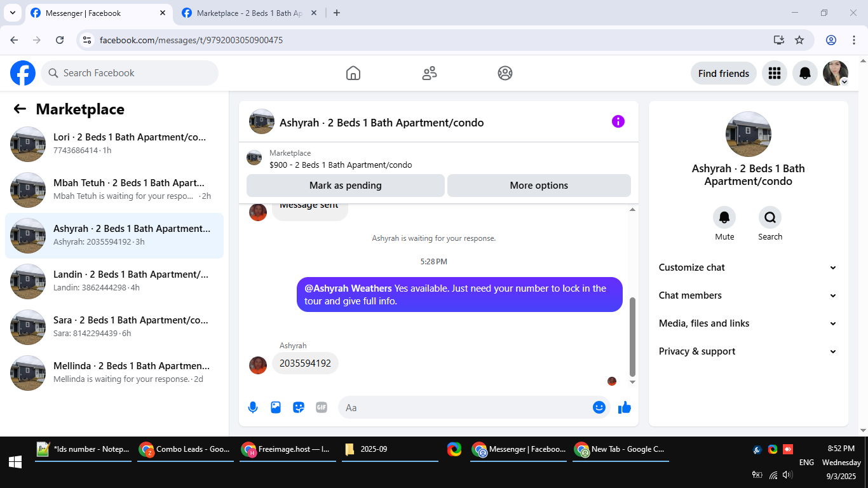Expand Chat members section
This screenshot has height=488, width=868.
coord(749,295)
